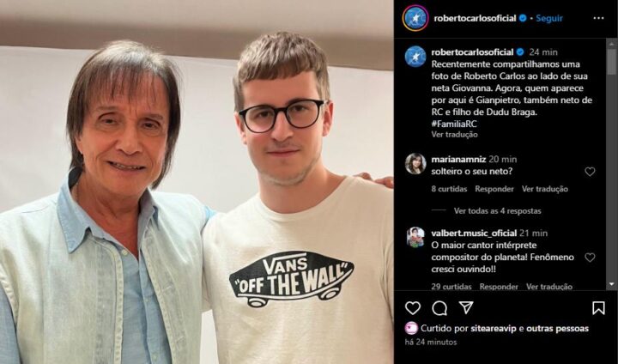Viewport: 618px width, 364px height.
Task: Click marianamniz's profile avatar
Action: (x=415, y=163)
